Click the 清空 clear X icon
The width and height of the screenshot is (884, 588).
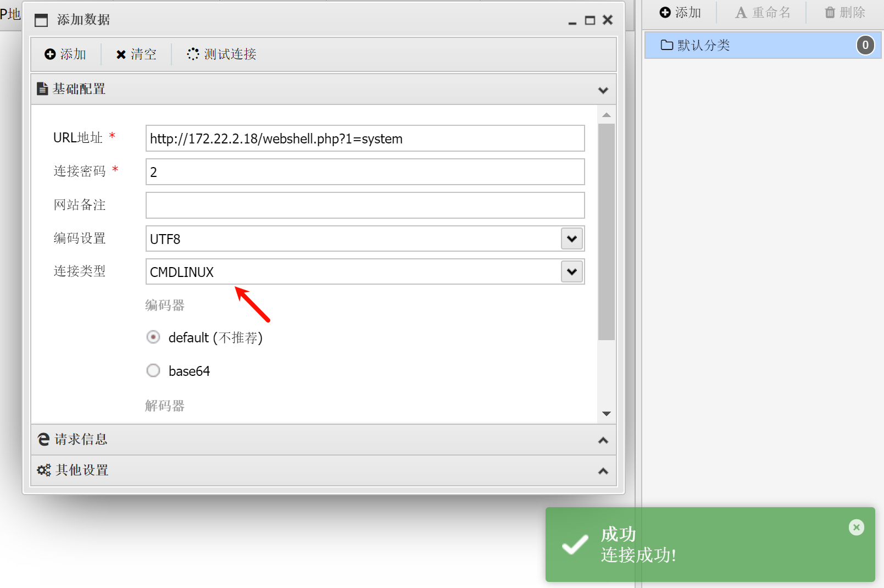click(x=121, y=54)
